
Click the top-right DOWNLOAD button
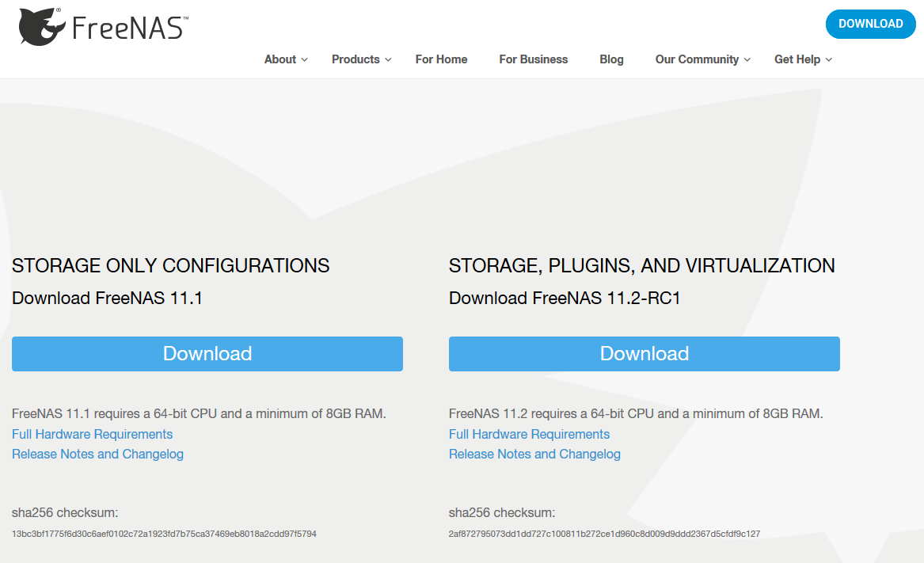(870, 25)
